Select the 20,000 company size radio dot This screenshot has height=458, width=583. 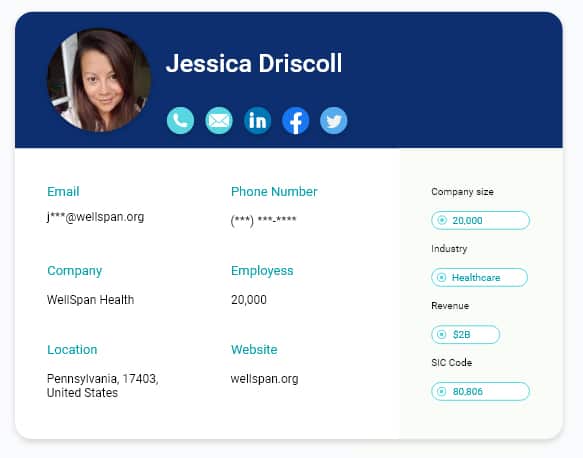point(442,220)
